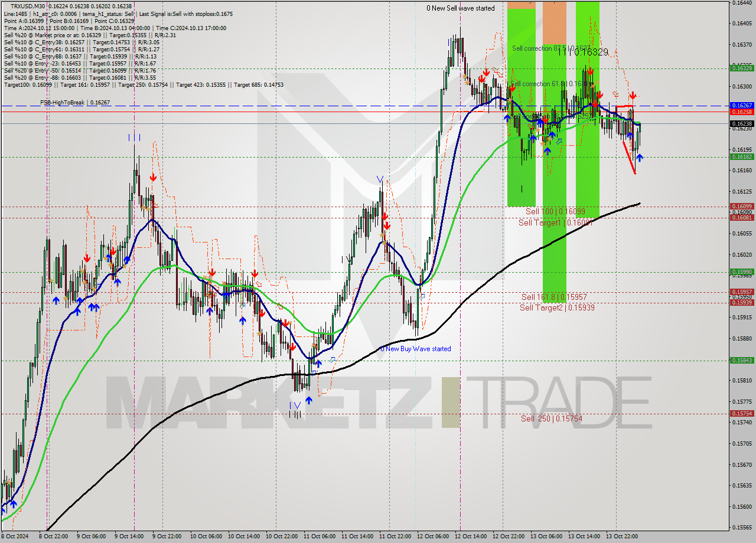756x543 pixels.
Task: Select the 'Sell 100 | 0.16099' label
Action: coord(555,211)
